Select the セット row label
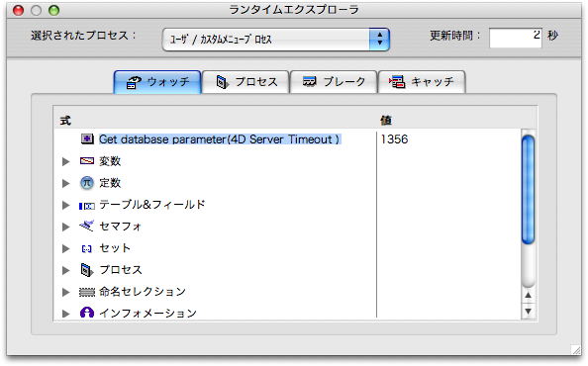The width and height of the screenshot is (588, 366). [115, 248]
